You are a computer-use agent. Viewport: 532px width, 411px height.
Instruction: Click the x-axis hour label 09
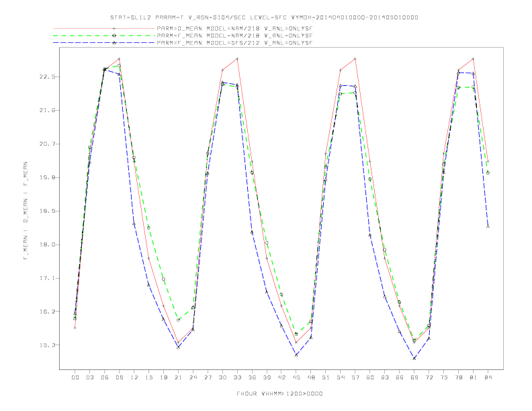pyautogui.click(x=120, y=377)
